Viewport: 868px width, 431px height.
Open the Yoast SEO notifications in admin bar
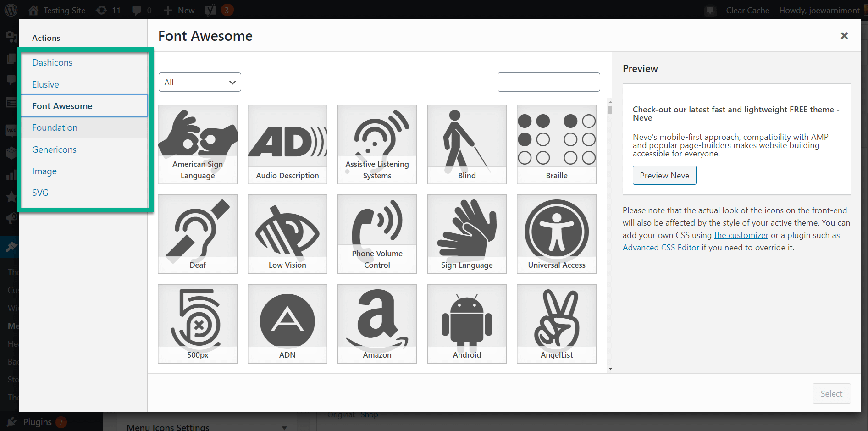tap(219, 10)
